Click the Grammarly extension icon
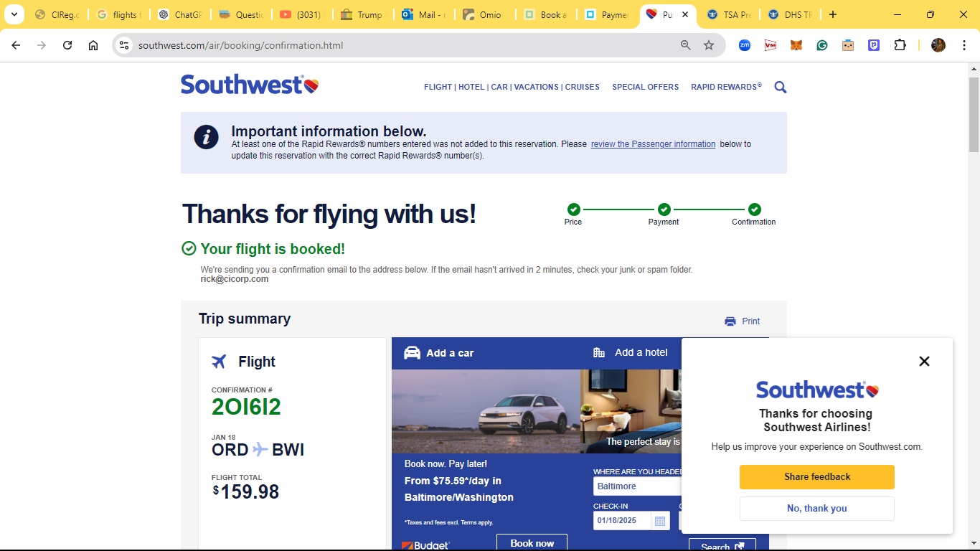The image size is (980, 551). point(822,45)
